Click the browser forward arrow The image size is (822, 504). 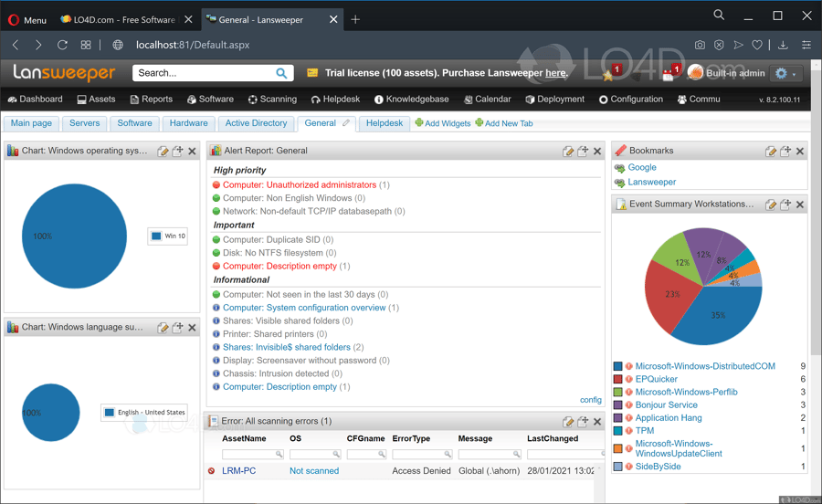(38, 45)
